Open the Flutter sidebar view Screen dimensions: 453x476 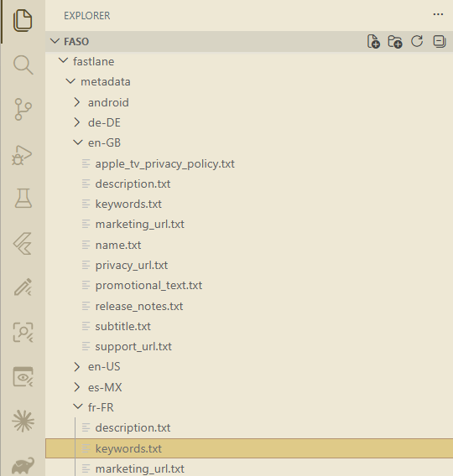point(23,244)
